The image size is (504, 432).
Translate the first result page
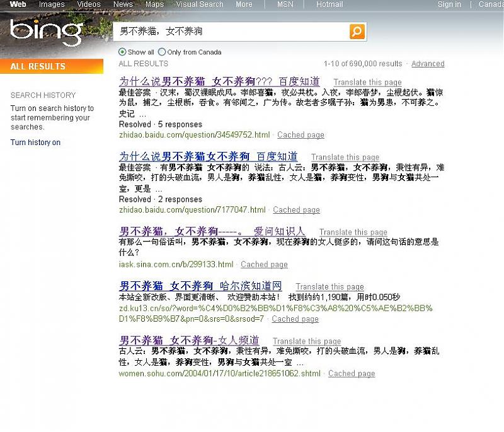tap(367, 83)
